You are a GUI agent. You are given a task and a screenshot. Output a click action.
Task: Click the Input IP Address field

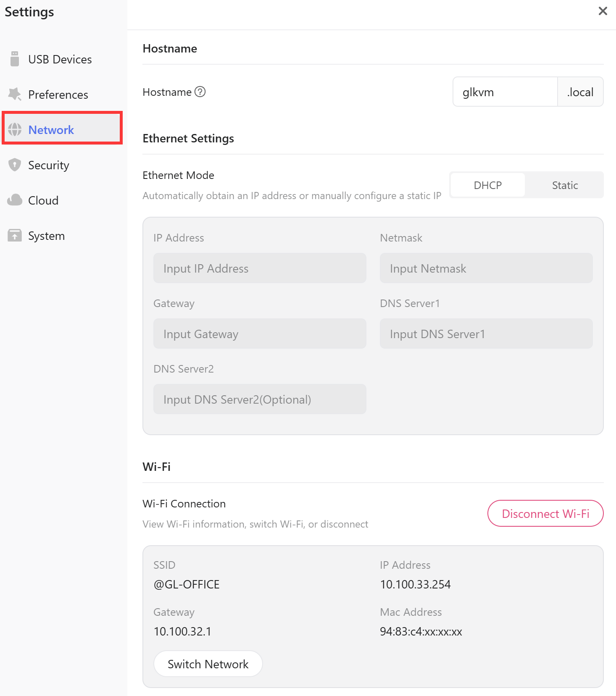tap(260, 268)
